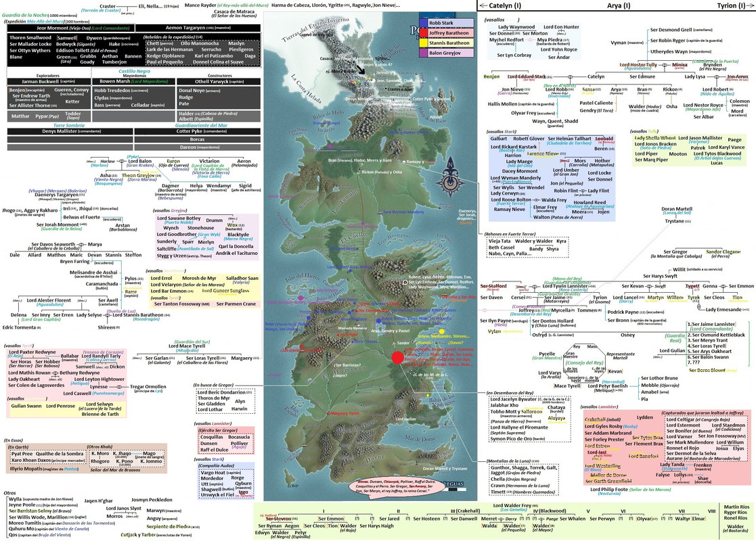Click the name Howland Reed

[590, 202]
